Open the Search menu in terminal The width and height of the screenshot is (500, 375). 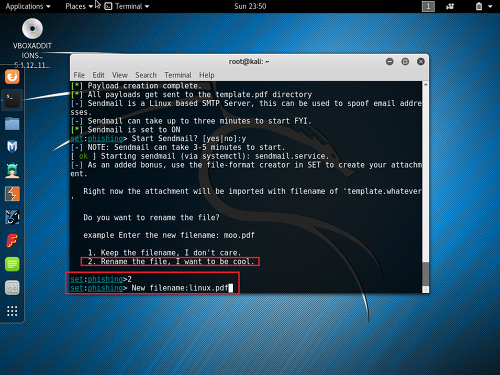(x=146, y=75)
